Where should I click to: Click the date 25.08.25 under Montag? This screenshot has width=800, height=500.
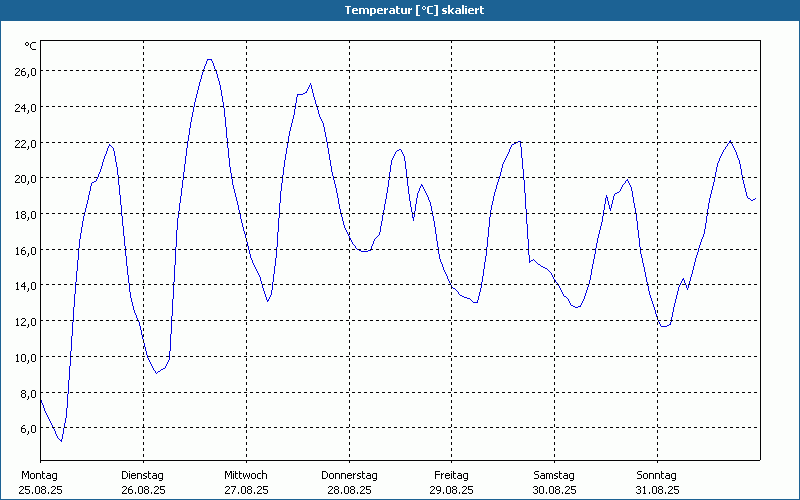click(x=40, y=490)
